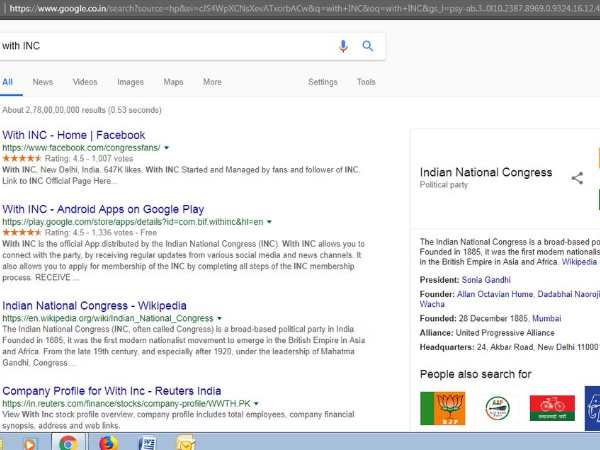The height and width of the screenshot is (450, 600).
Task: Click the 'Indian National Congress' panel title
Action: pos(486,173)
